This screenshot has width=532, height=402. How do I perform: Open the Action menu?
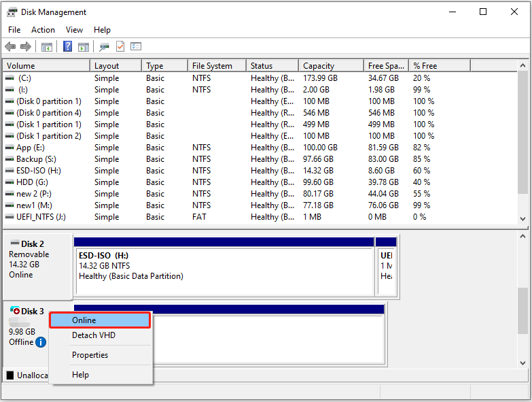click(x=43, y=30)
